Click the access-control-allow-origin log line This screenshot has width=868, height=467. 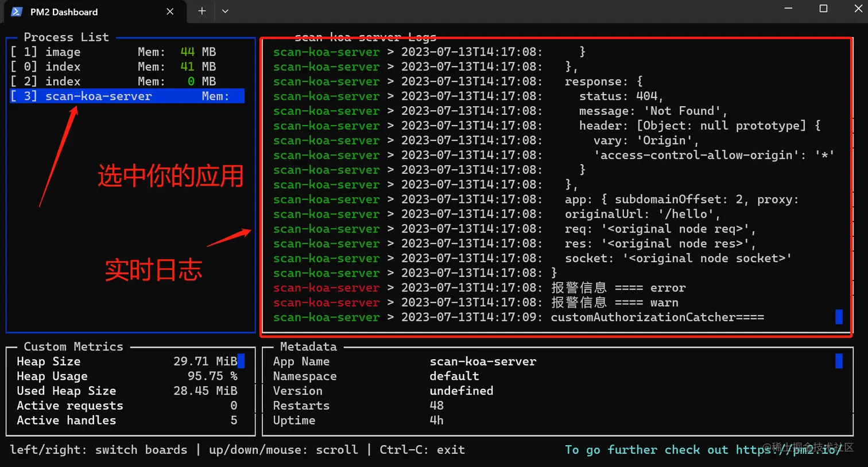click(x=555, y=155)
